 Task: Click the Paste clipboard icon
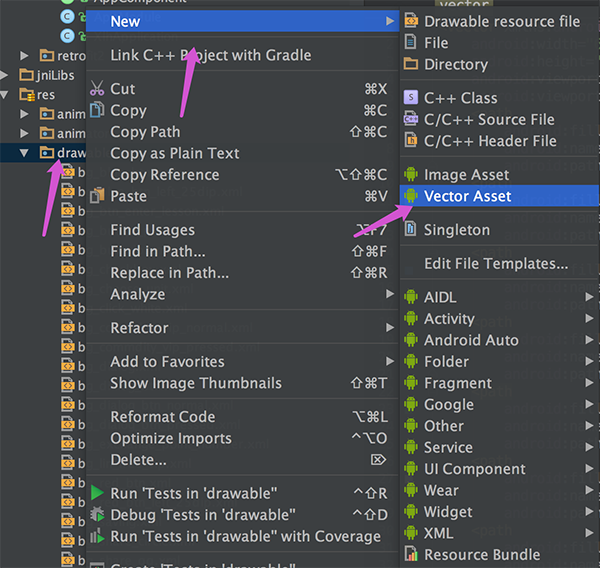click(97, 196)
